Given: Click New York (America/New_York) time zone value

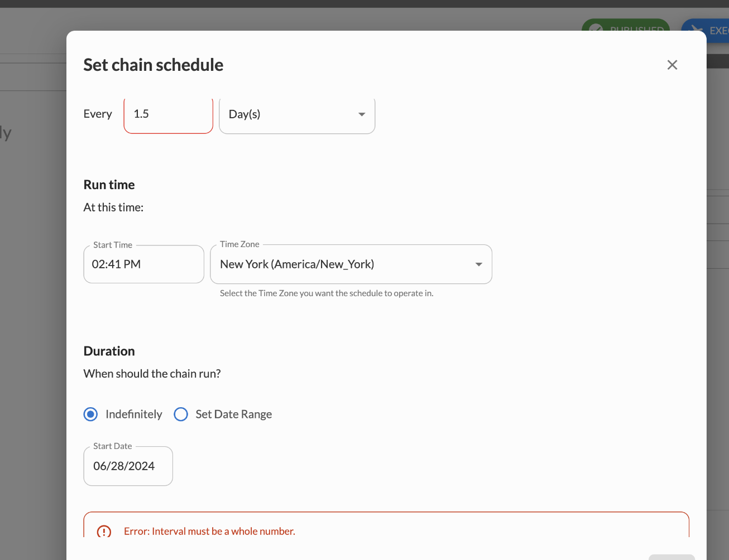Looking at the screenshot, I should pos(297,264).
